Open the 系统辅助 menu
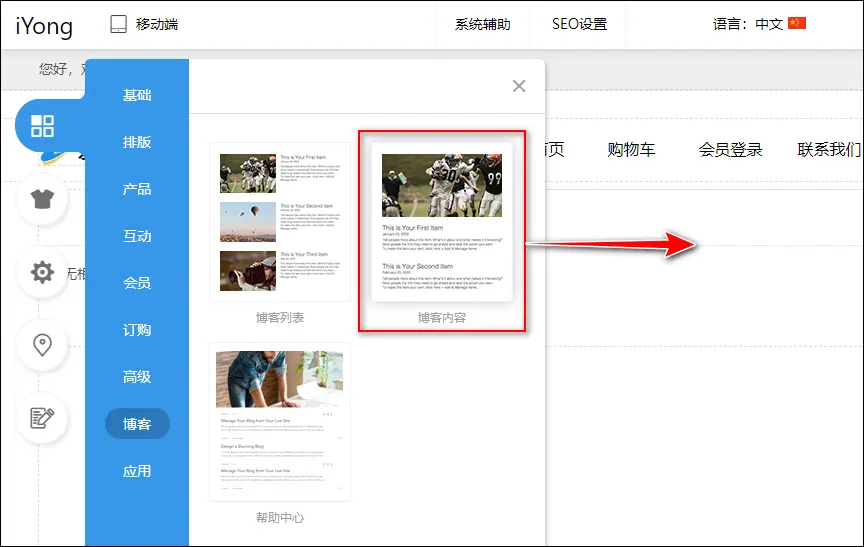 point(483,24)
